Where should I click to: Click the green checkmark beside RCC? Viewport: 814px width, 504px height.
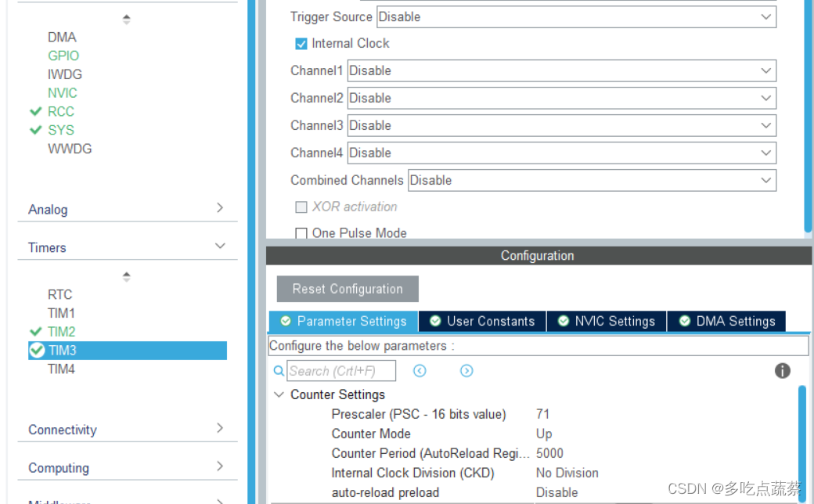tap(36, 112)
